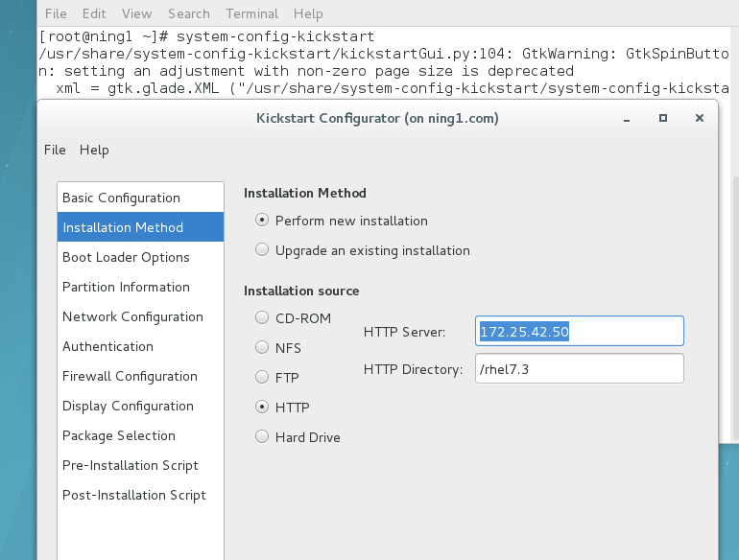Viewport: 739px width, 560px height.
Task: Click the HTTP Server input field
Action: 580,331
